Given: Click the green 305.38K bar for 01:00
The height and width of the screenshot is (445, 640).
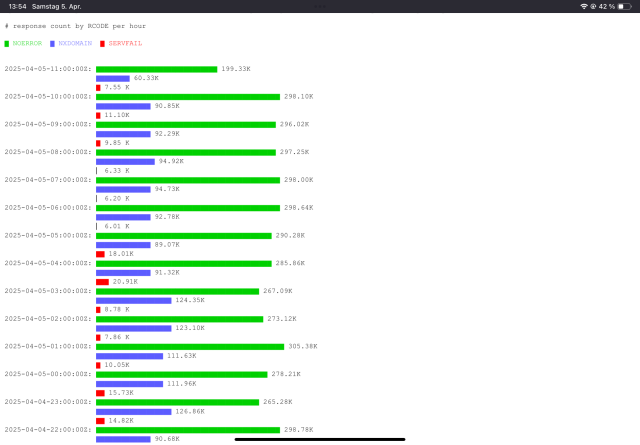Looking at the screenshot, I should click(189, 346).
